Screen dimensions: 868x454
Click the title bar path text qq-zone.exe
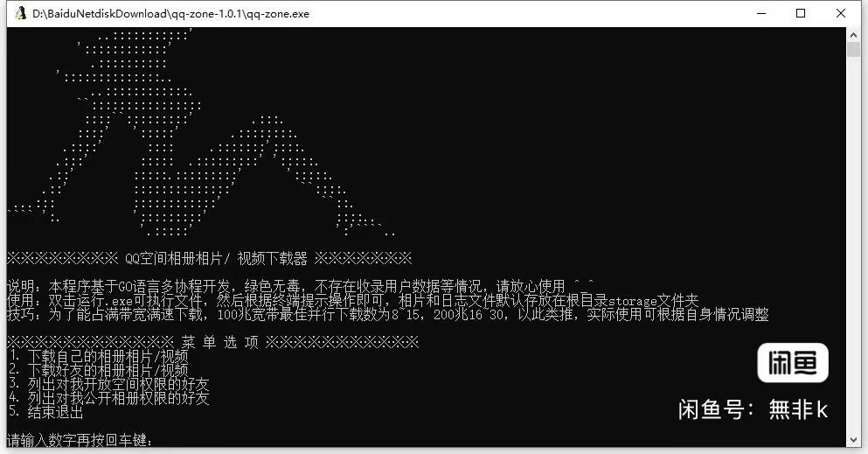[170, 14]
